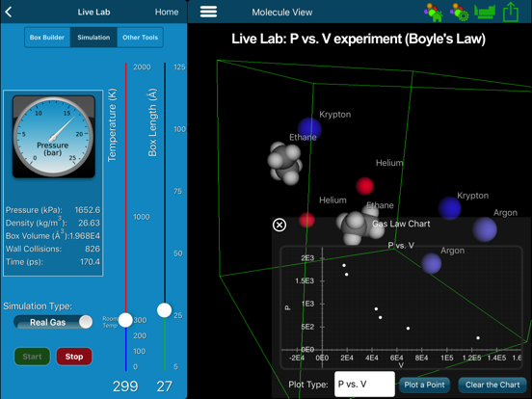Viewport: 532px width, 399px height.
Task: Open the Plot Type P vs. V selector
Action: (364, 385)
